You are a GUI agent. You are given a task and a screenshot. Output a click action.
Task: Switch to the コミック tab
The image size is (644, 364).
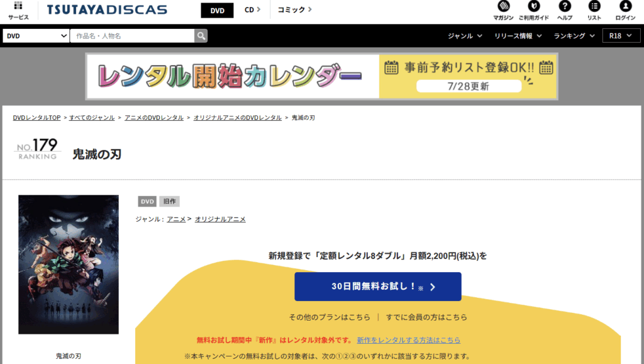(294, 9)
